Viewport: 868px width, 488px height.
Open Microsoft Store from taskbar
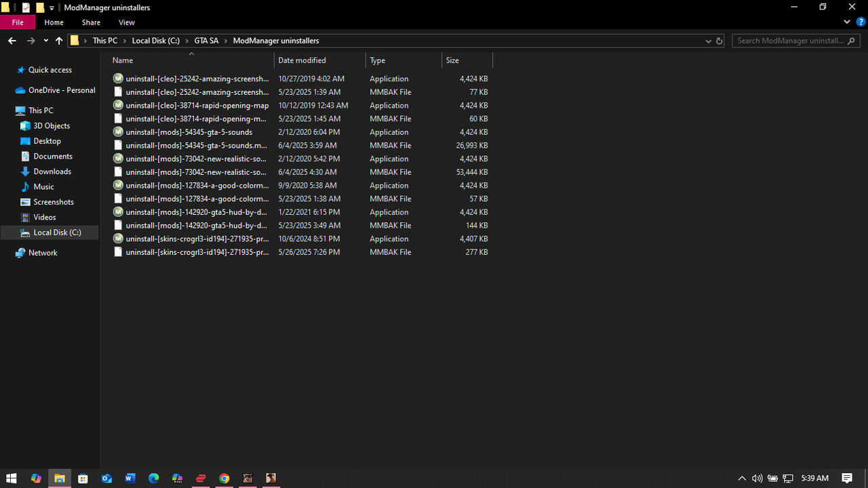[x=83, y=479]
